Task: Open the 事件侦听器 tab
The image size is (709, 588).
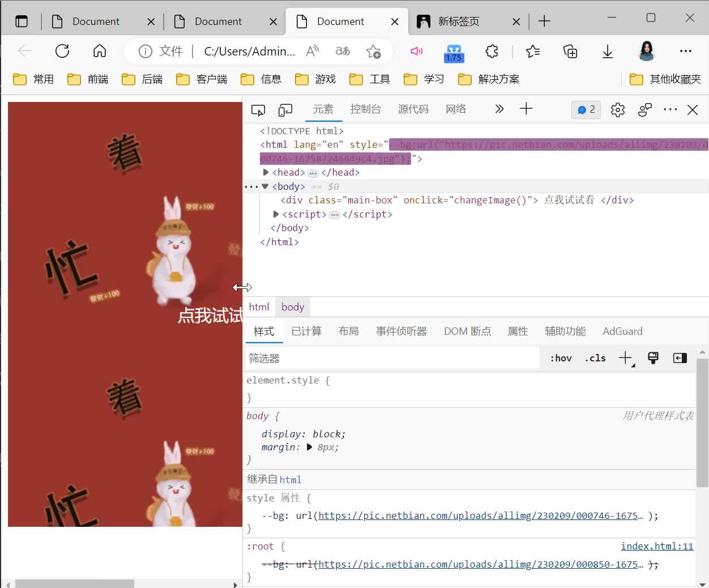Action: click(402, 331)
